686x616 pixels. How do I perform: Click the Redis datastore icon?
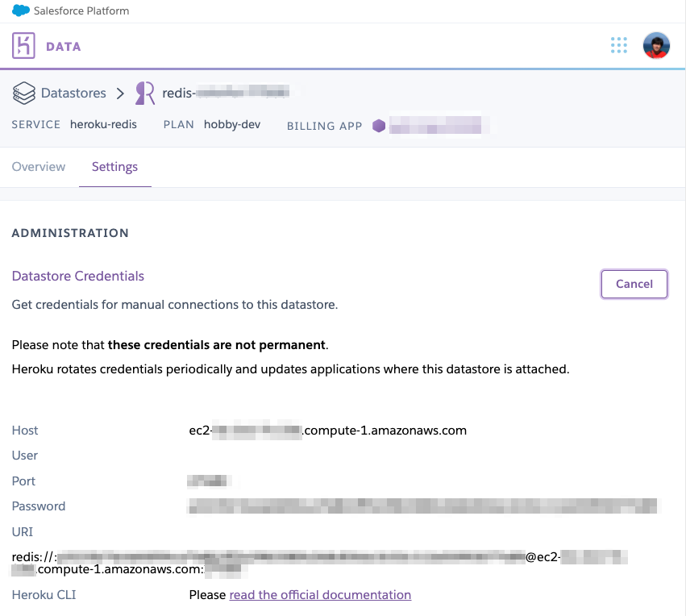point(145,94)
